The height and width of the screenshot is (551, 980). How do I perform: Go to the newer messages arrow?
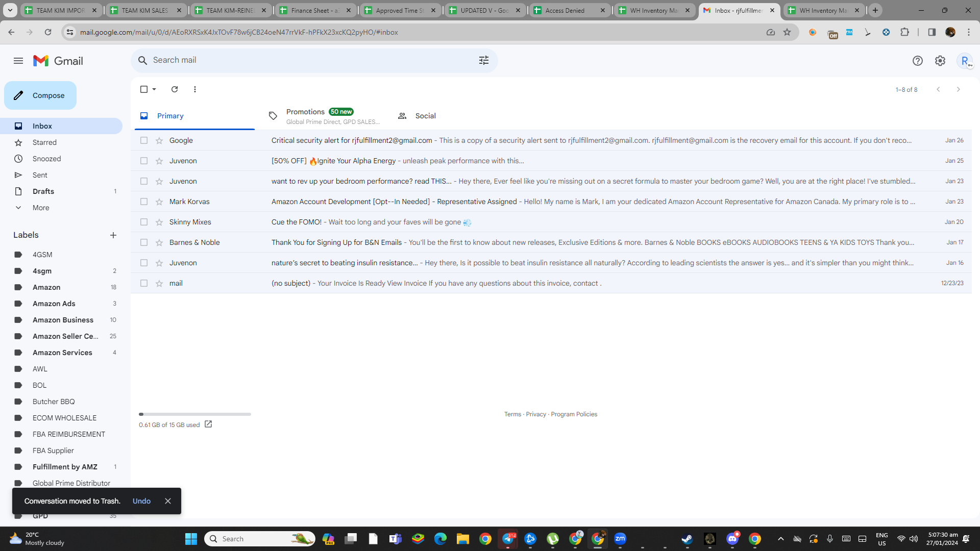click(938, 89)
